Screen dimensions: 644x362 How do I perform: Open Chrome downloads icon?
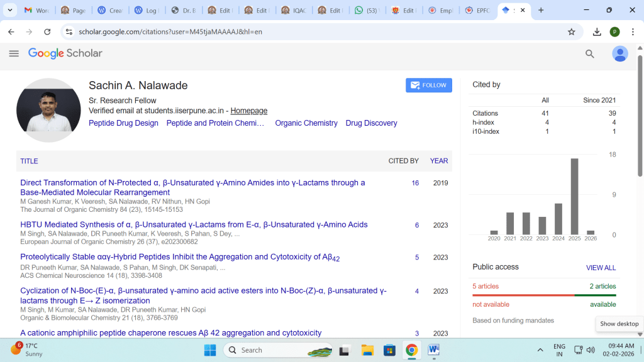[597, 31]
